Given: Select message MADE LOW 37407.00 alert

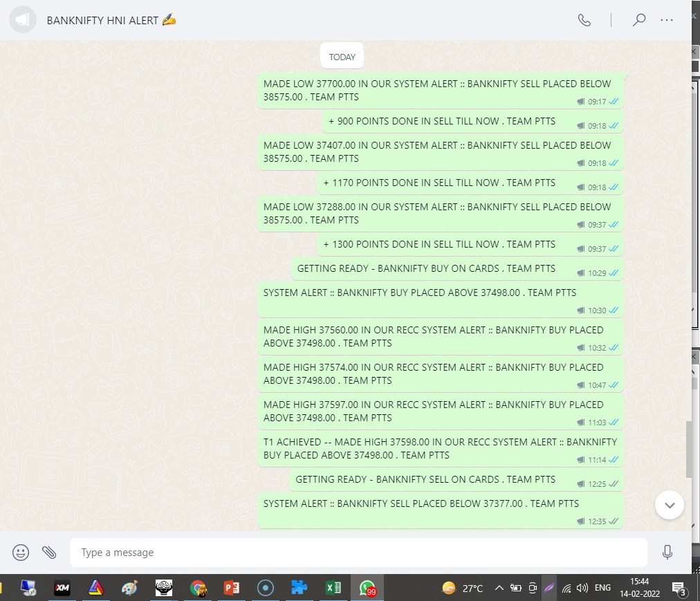Looking at the screenshot, I should [x=441, y=152].
